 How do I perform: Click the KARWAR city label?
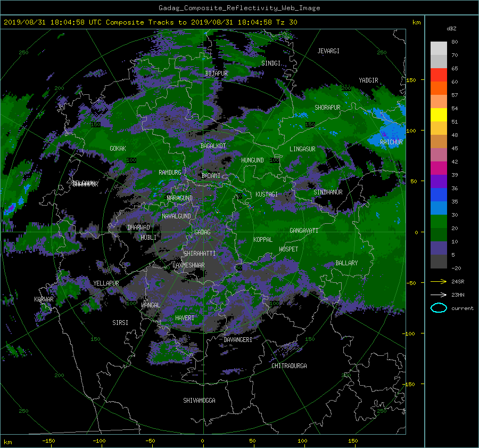pos(44,299)
